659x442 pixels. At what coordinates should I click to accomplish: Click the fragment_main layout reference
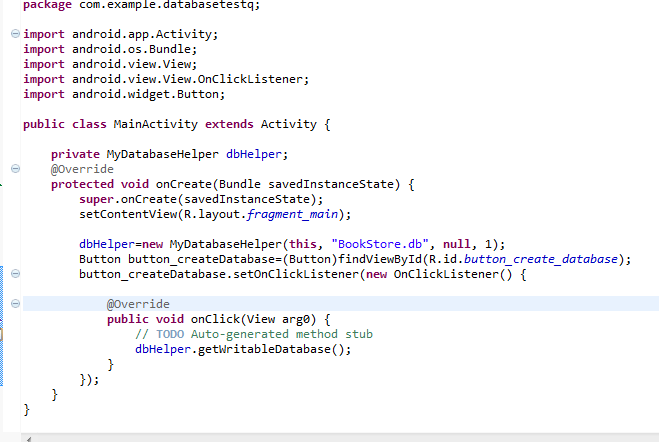tap(293, 214)
